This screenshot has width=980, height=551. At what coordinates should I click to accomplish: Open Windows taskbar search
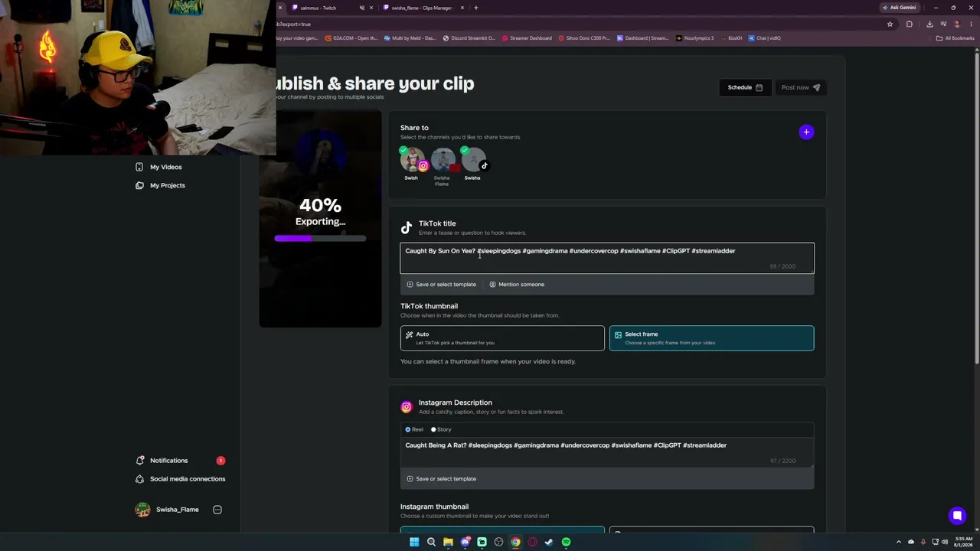click(431, 542)
